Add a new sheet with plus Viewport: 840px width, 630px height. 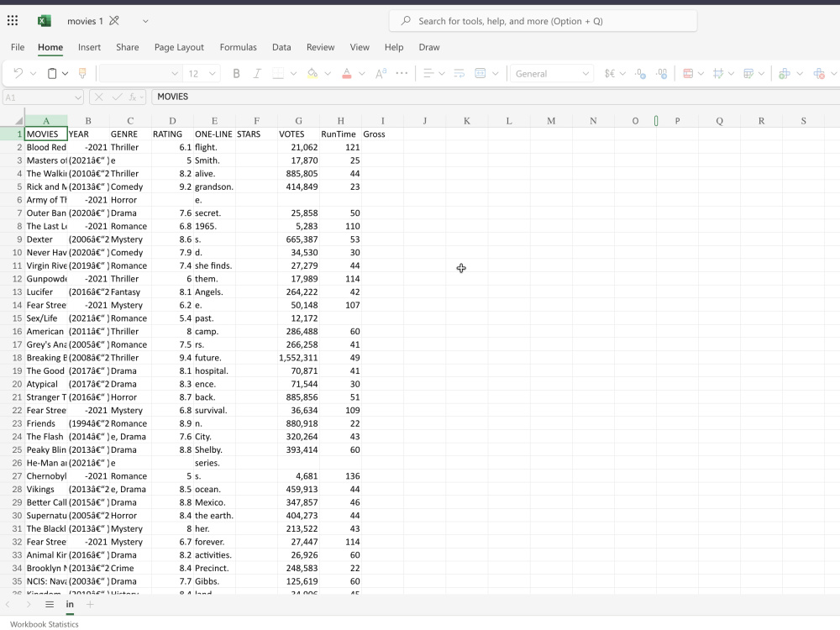tap(90, 604)
